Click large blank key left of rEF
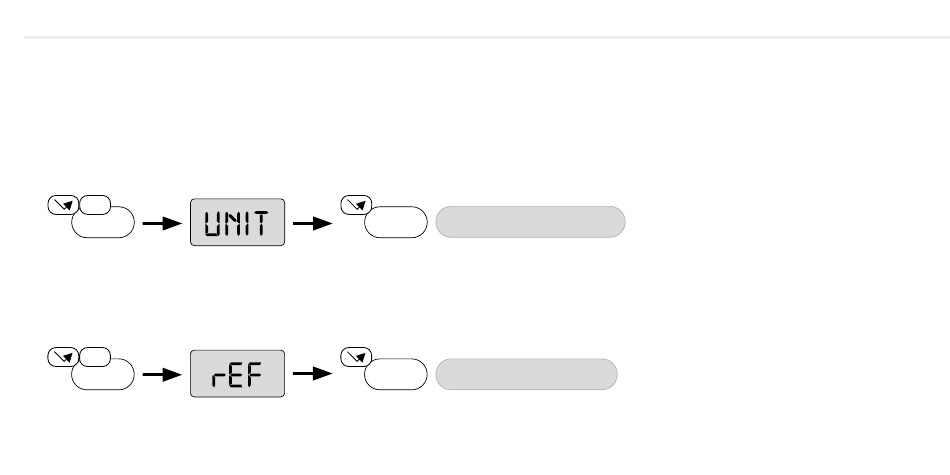Viewport: 950px width, 475px height. pyautogui.click(x=103, y=374)
